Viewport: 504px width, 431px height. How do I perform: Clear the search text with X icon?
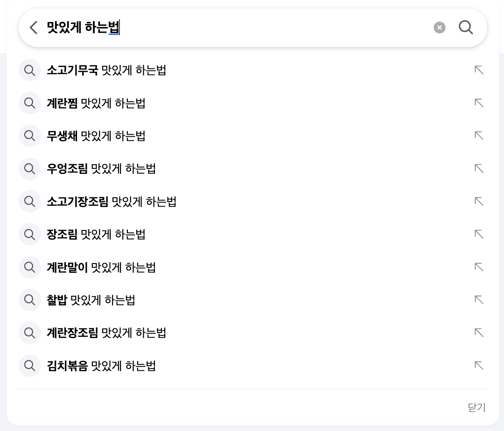[440, 28]
